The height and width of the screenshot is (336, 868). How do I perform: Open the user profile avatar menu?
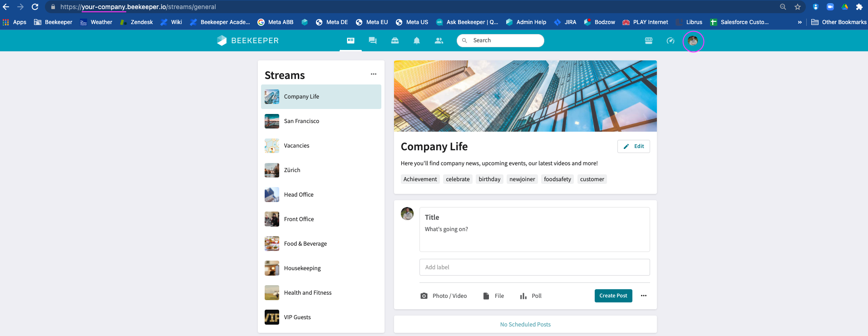[x=693, y=41]
